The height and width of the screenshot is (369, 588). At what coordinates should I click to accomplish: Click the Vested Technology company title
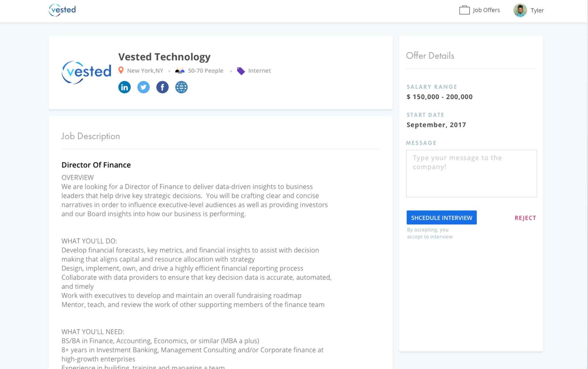(164, 57)
